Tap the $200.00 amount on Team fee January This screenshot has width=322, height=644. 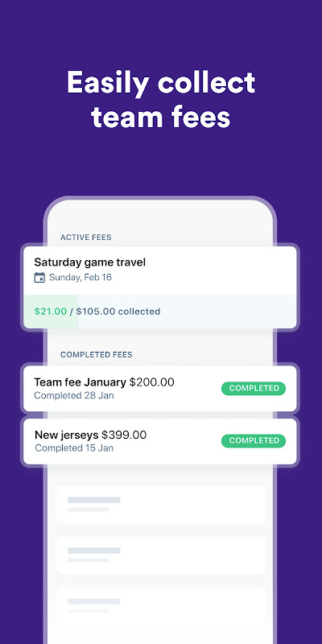(x=152, y=382)
